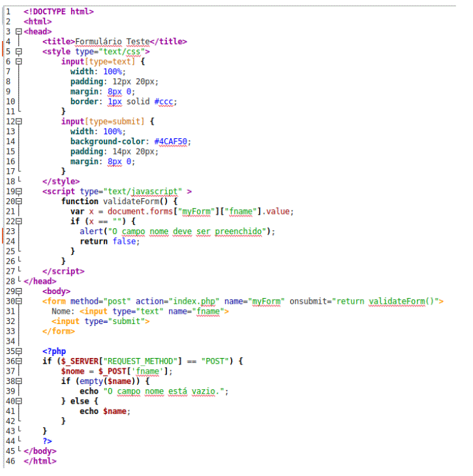Click the closing </form> tag

(59, 331)
